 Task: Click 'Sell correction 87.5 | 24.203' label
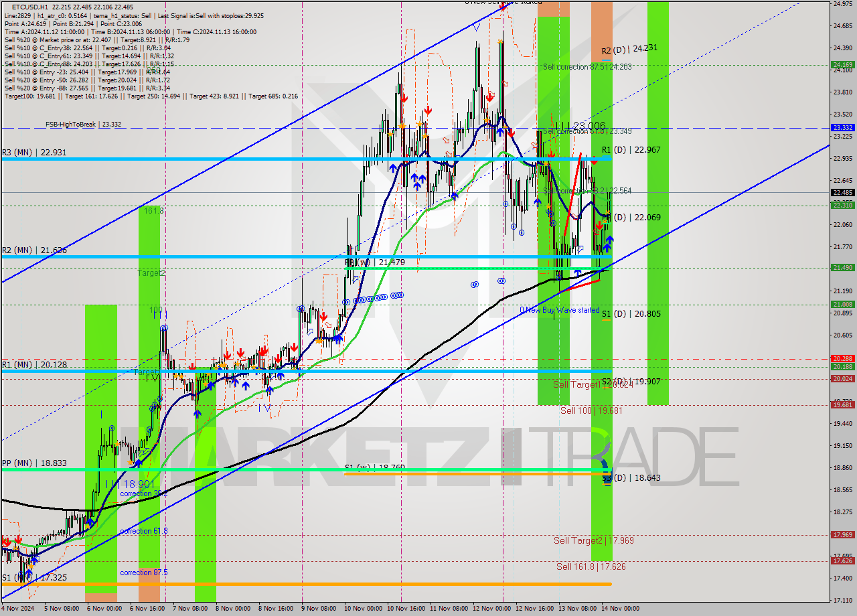[587, 67]
